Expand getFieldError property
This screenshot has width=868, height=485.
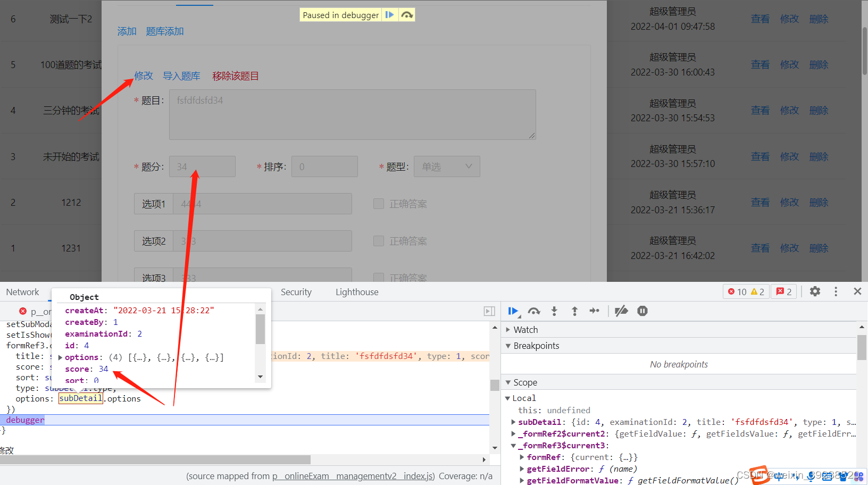coord(522,469)
